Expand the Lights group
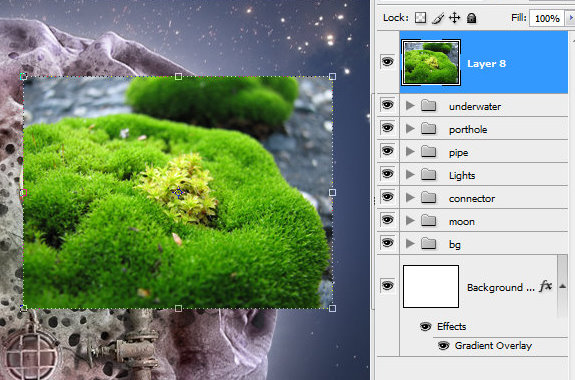 coord(410,175)
